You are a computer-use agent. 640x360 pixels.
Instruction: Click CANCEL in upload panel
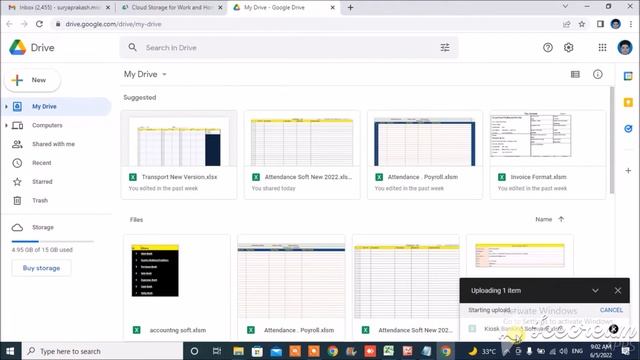[x=611, y=310]
